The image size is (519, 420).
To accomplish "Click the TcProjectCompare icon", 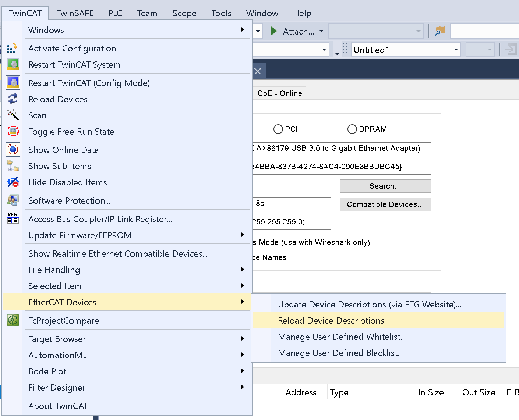I will (x=13, y=320).
